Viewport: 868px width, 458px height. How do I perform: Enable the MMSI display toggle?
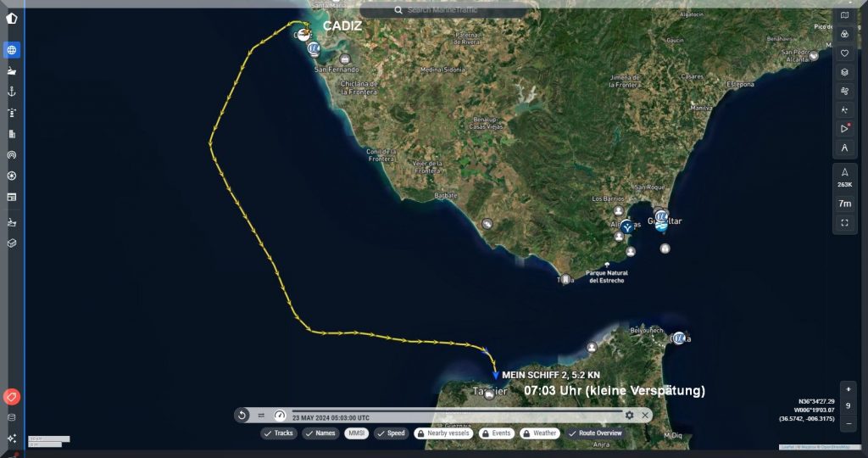click(x=356, y=433)
